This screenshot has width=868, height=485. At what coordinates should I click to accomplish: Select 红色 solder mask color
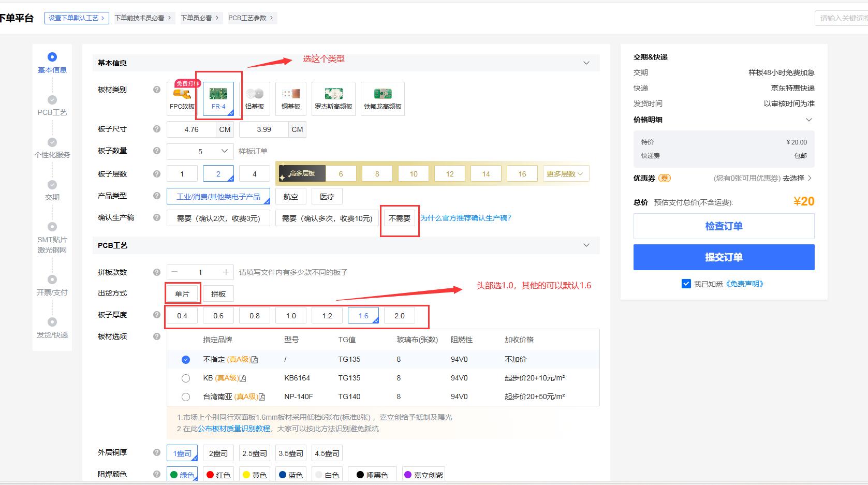[218, 475]
